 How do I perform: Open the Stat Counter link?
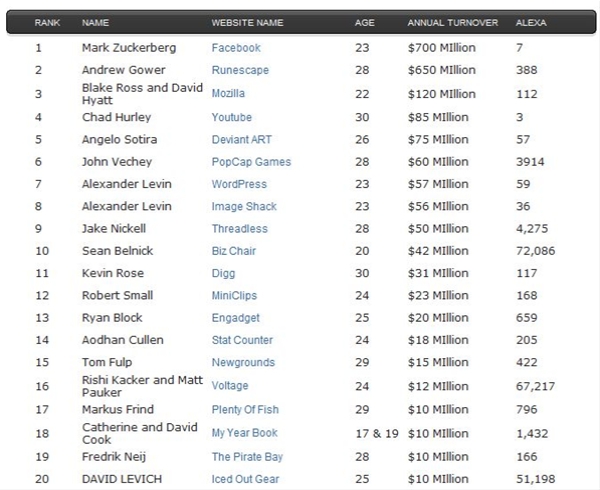click(242, 340)
